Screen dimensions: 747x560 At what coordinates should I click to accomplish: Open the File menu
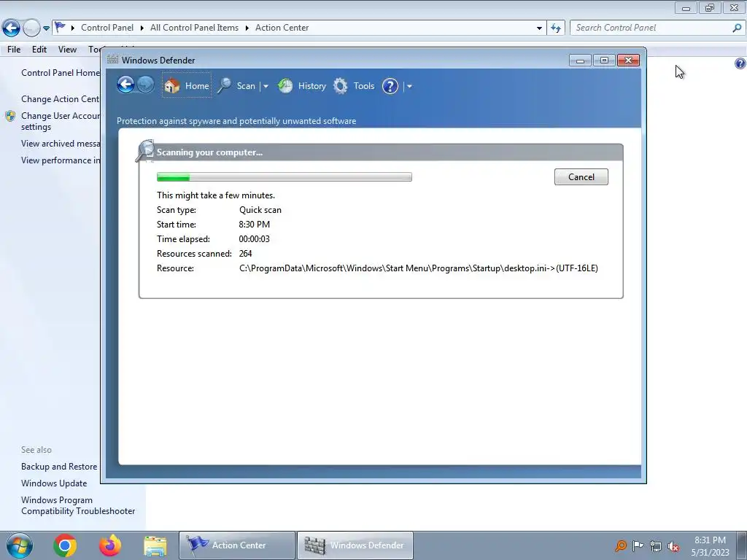pos(14,49)
